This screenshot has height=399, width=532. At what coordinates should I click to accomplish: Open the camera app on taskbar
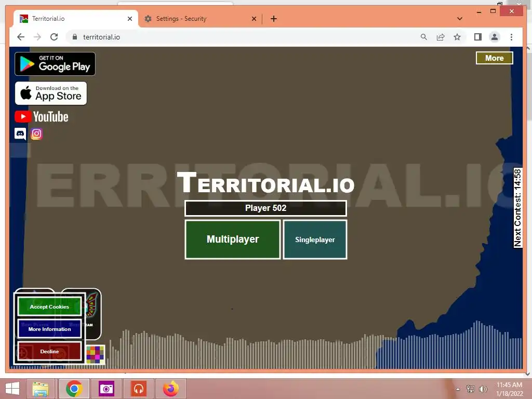click(106, 389)
